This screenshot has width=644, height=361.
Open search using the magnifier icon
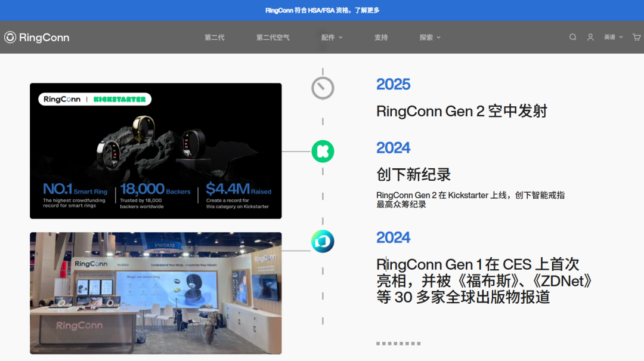[572, 37]
